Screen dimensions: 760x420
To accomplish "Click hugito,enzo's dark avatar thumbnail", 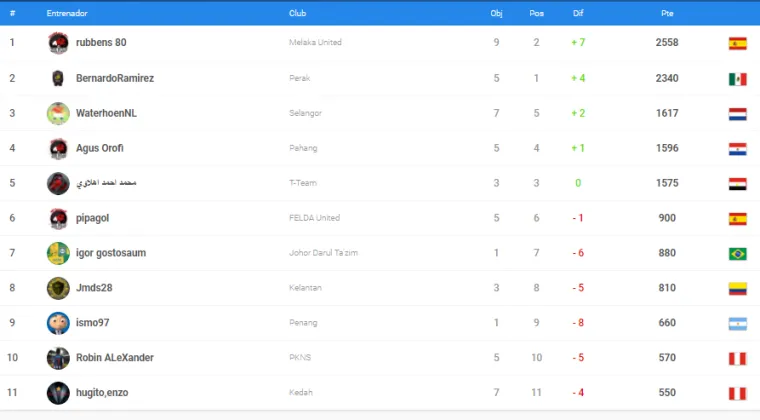I will click(x=58, y=392).
